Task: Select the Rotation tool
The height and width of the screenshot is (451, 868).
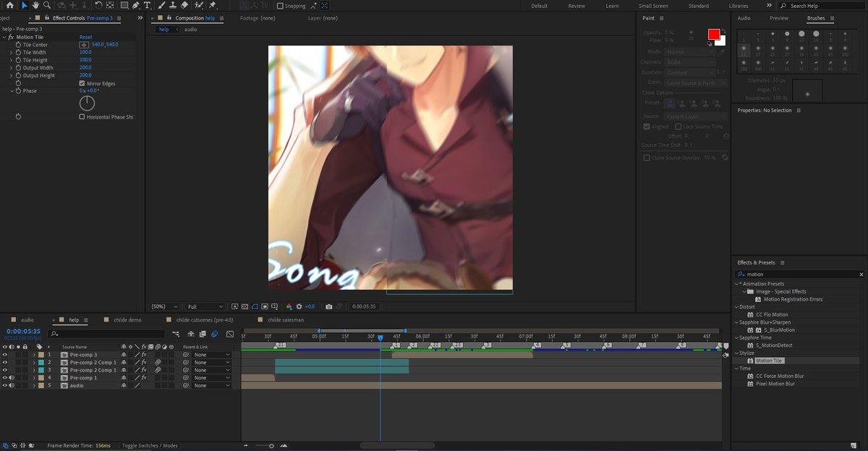Action: 98,5
